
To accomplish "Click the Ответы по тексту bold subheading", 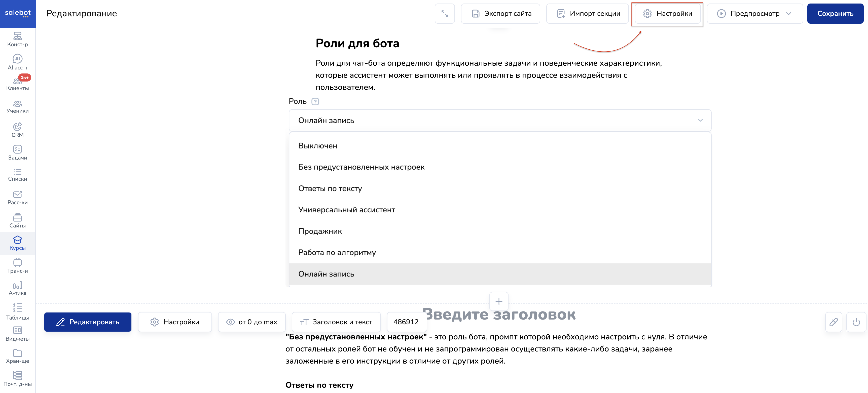I will pyautogui.click(x=319, y=385).
